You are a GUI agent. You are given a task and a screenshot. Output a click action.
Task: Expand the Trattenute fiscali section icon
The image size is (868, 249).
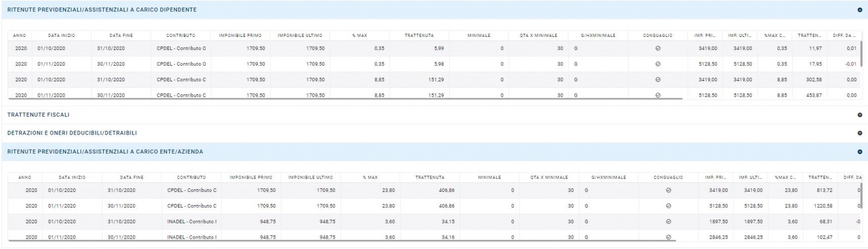[x=859, y=115]
